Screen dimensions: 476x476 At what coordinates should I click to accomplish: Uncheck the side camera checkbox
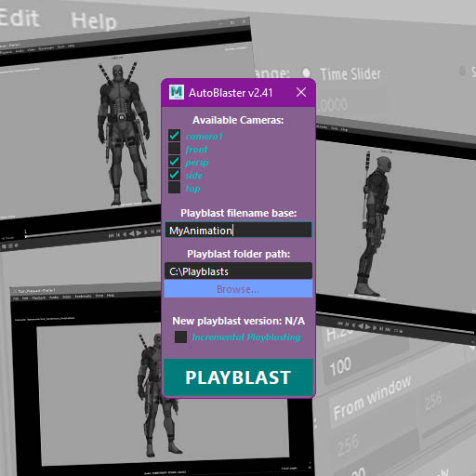point(174,175)
